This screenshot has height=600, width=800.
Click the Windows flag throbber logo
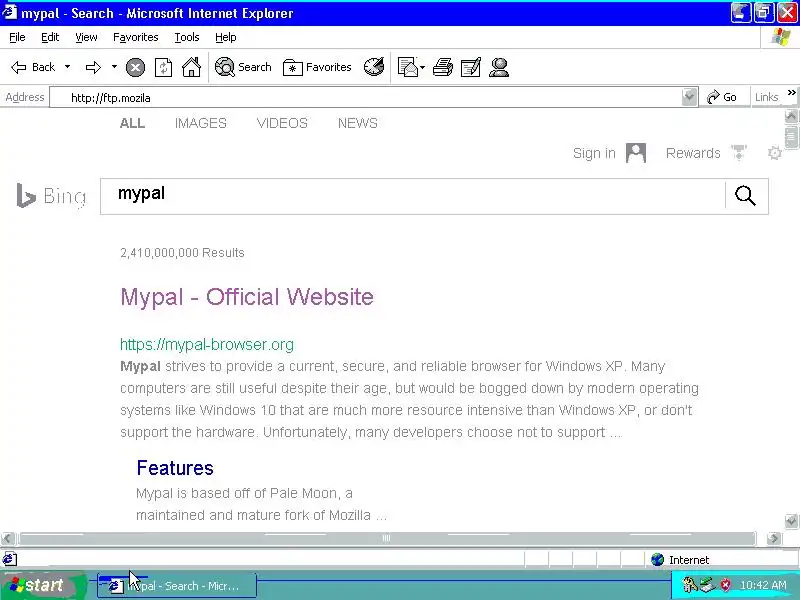click(x=781, y=37)
